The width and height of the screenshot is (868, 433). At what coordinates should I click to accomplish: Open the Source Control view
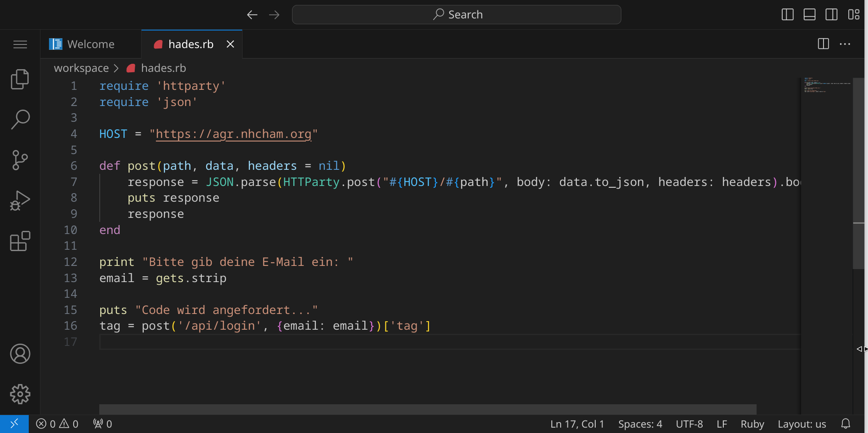(x=20, y=160)
